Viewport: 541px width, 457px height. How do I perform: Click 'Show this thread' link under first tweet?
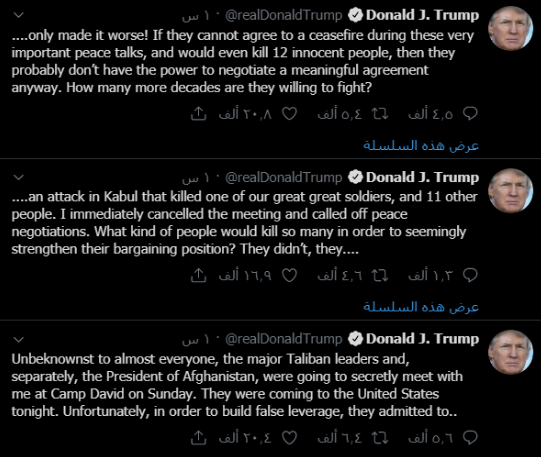(421, 146)
